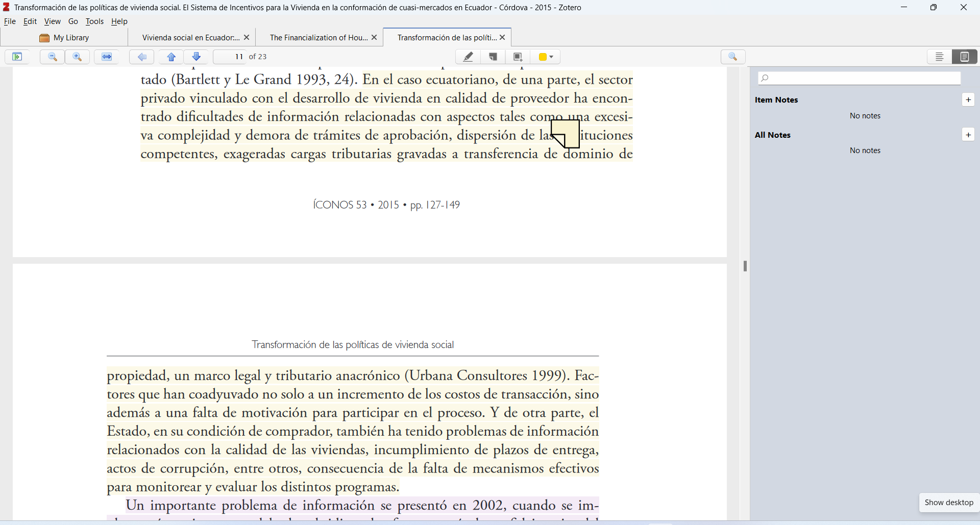
Task: Go back to previous location
Action: click(x=142, y=57)
